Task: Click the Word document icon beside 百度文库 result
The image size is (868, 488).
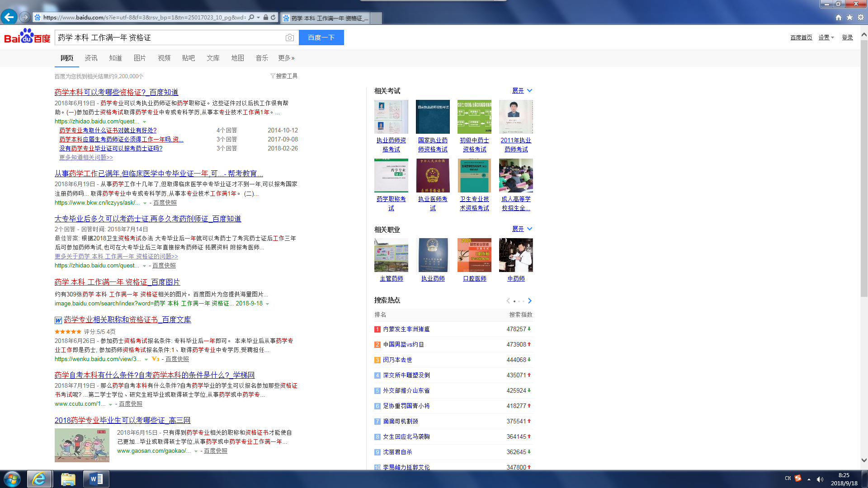Action: point(58,320)
